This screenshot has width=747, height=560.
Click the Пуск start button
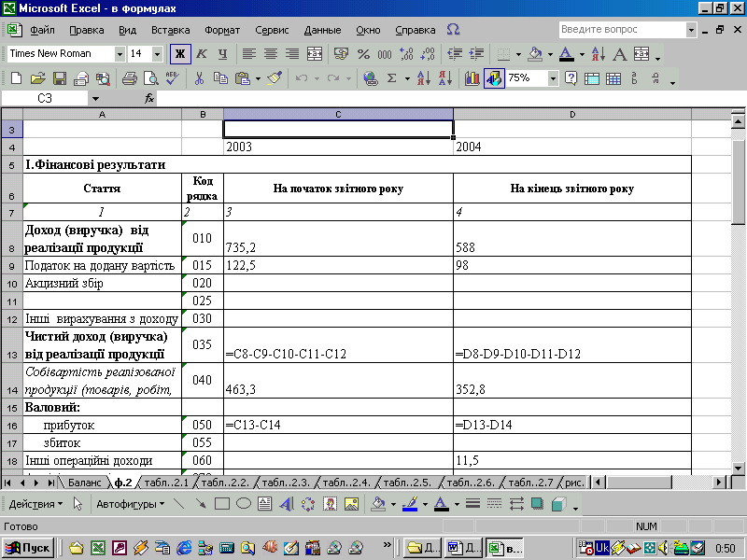click(x=28, y=548)
